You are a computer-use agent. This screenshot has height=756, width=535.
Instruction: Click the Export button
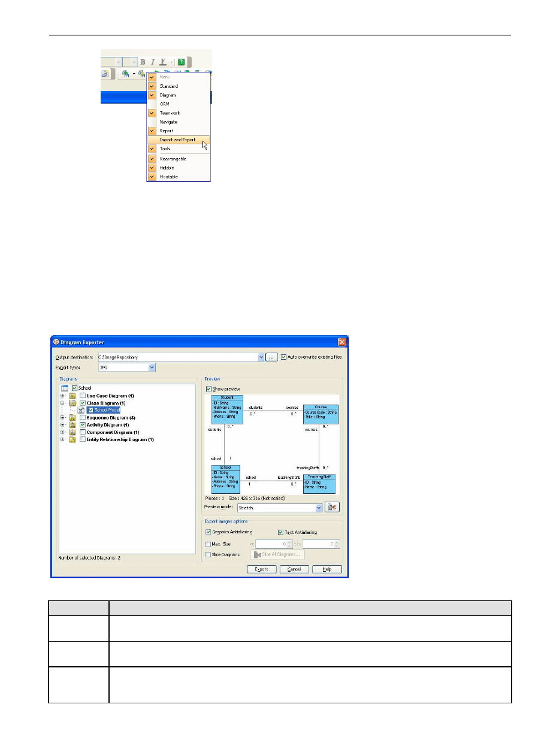click(x=262, y=569)
